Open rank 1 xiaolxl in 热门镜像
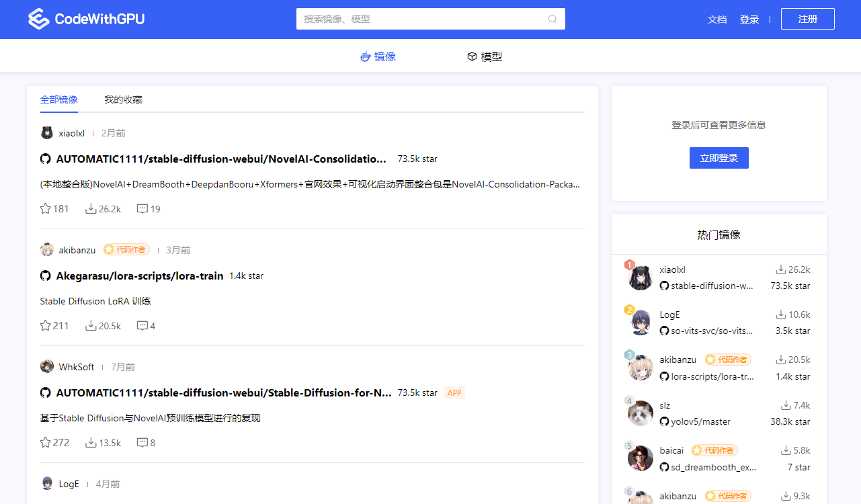 (x=673, y=269)
